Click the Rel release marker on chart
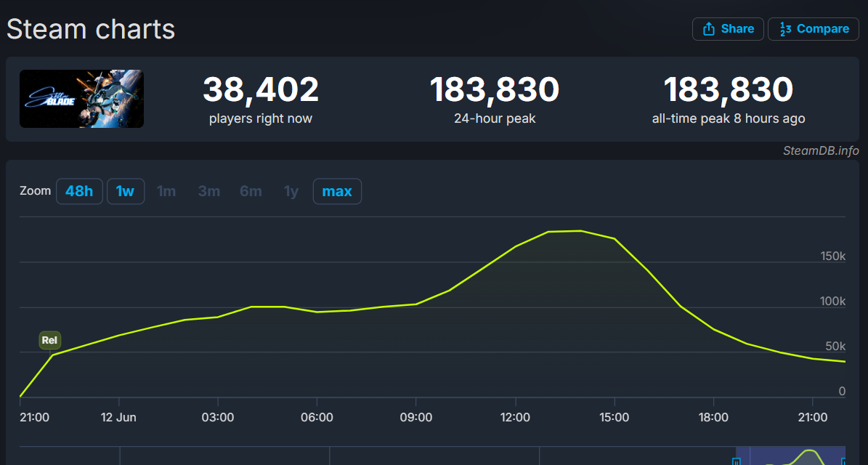 coord(50,341)
